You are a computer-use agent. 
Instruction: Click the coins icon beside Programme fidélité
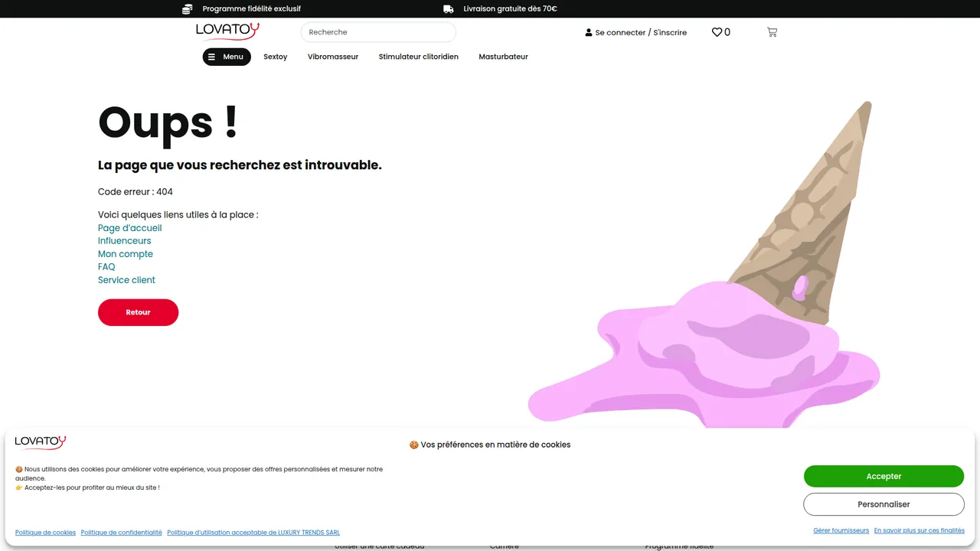point(188,9)
